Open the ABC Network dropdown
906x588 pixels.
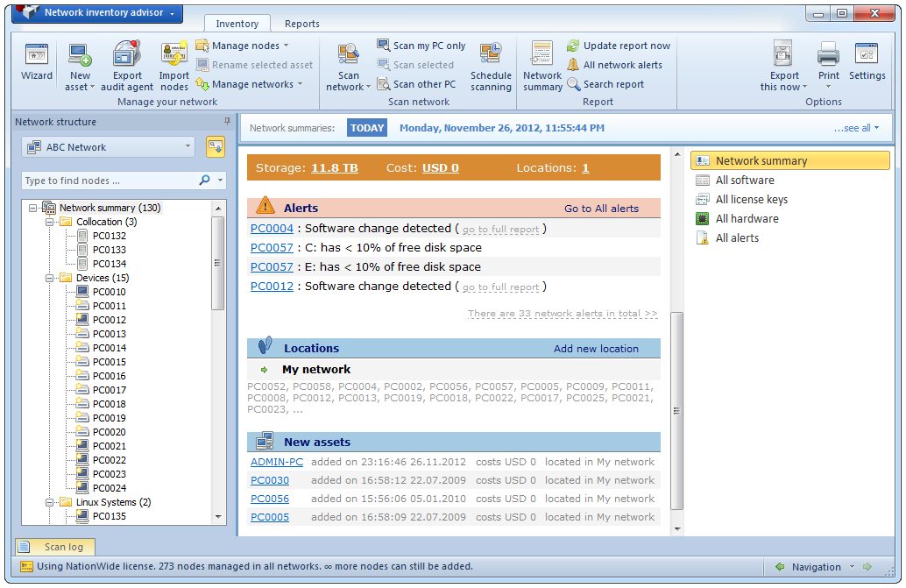(x=108, y=147)
